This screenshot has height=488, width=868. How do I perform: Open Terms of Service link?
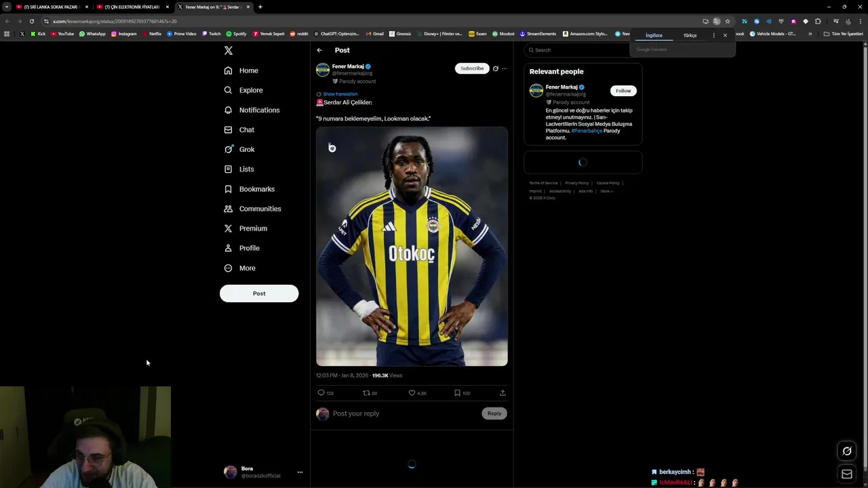[x=543, y=183]
